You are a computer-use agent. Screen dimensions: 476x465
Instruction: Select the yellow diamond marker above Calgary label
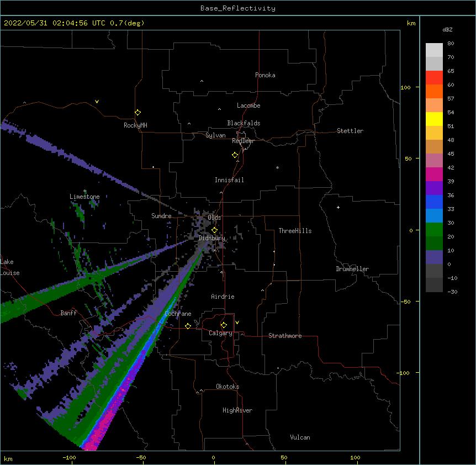[x=224, y=325]
